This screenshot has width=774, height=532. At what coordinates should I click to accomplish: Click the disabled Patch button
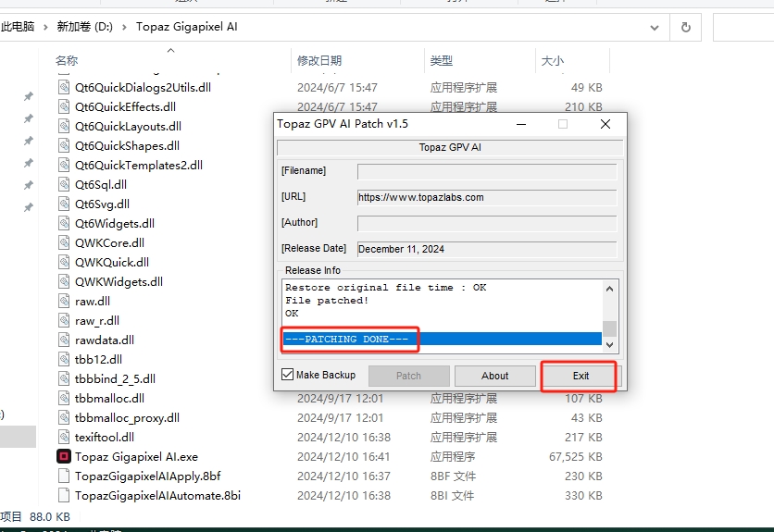[408, 376]
